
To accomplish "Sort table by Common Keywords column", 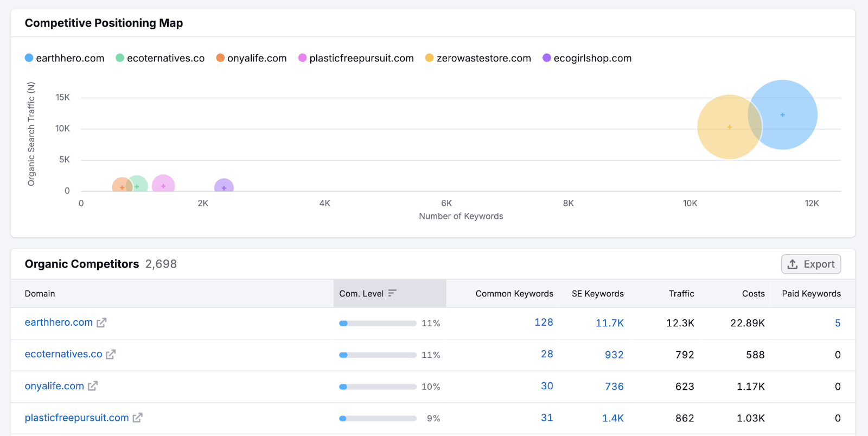I will click(514, 294).
